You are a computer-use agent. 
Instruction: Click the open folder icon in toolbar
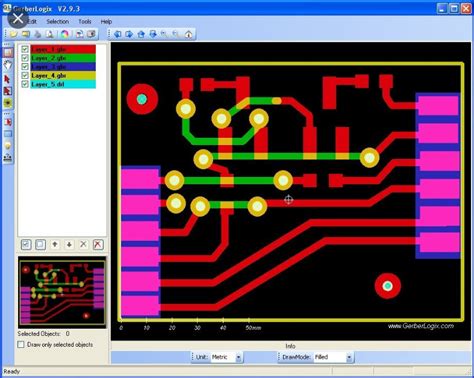click(x=13, y=34)
